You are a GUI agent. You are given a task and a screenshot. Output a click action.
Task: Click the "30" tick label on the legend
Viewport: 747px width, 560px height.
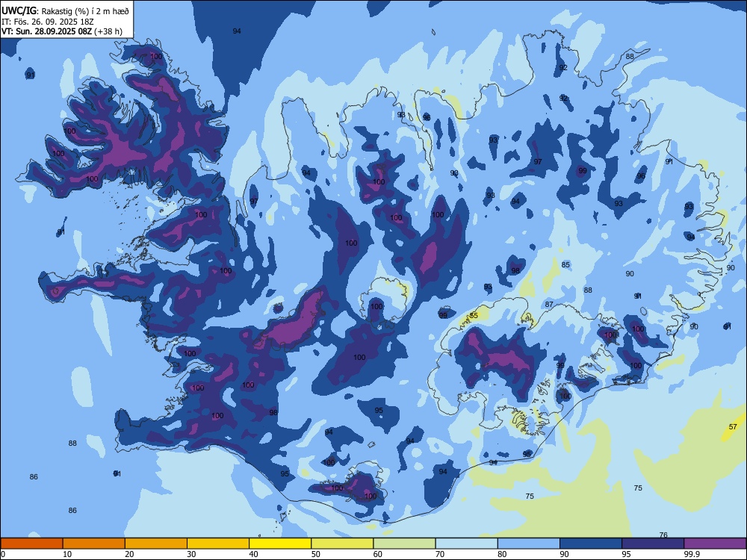point(191,554)
